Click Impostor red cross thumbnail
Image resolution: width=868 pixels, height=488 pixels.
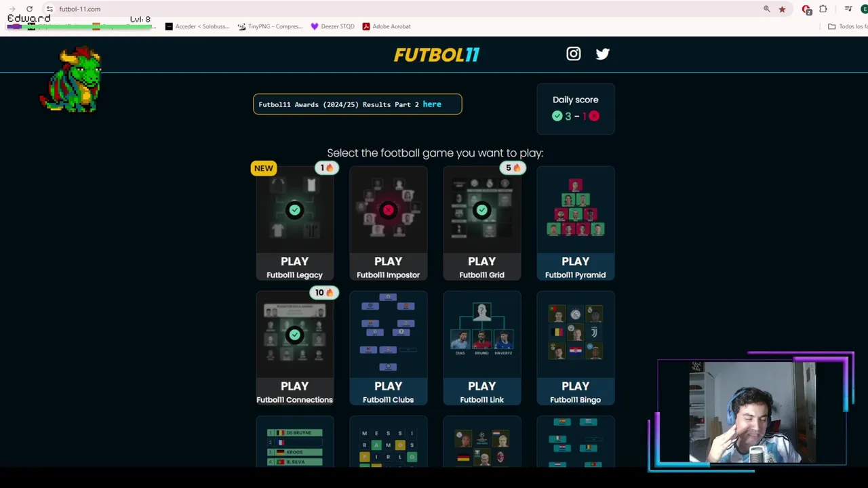[x=388, y=210]
